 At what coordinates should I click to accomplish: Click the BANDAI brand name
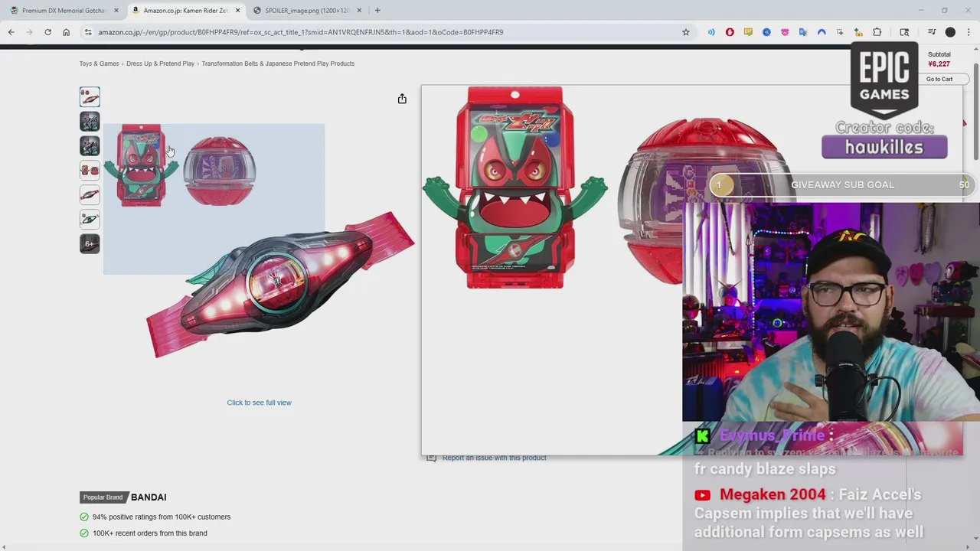click(149, 497)
